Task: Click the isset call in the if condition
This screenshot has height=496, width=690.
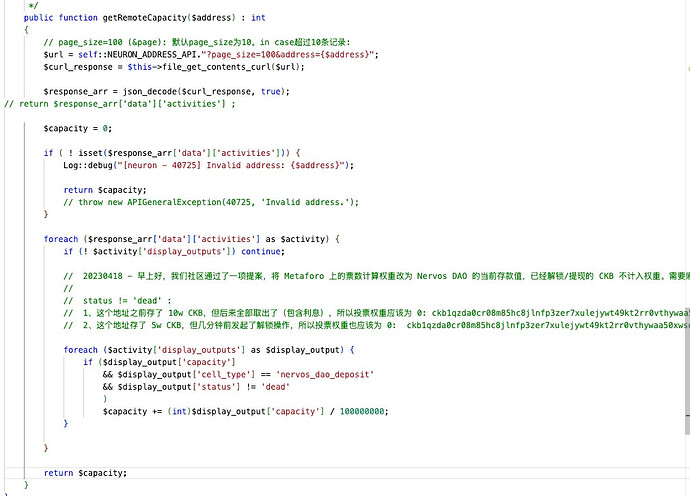Action: click(x=83, y=152)
